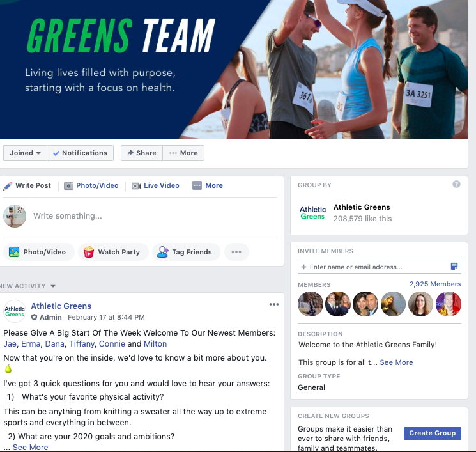Click the fourth member avatar

393,304
